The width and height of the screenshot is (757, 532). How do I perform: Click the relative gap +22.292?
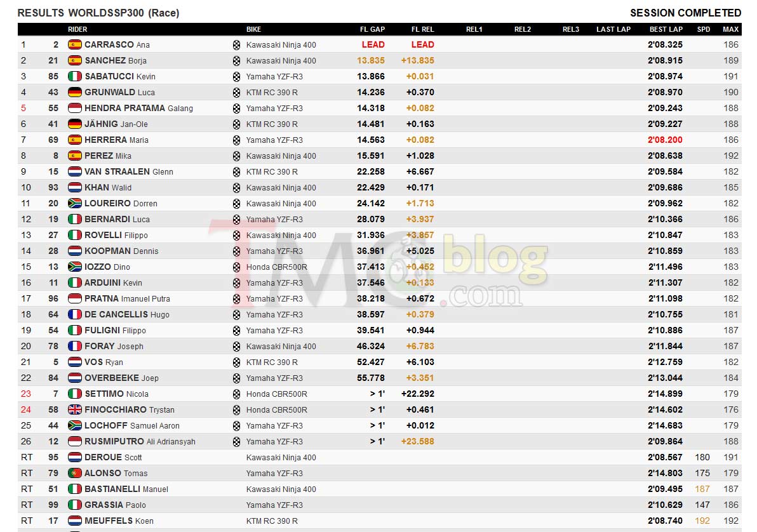pyautogui.click(x=418, y=394)
